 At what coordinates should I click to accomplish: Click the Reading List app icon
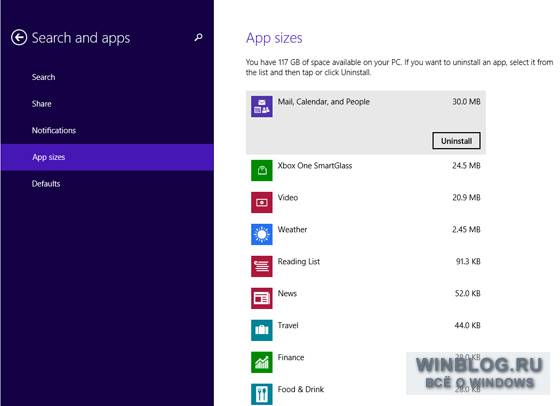click(261, 266)
